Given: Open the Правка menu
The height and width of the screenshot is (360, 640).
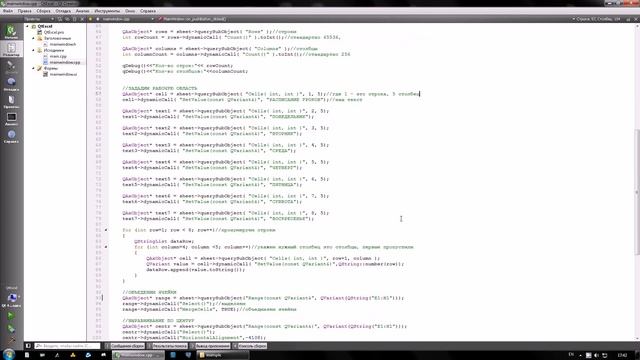Looking at the screenshot, I should click(x=24, y=11).
